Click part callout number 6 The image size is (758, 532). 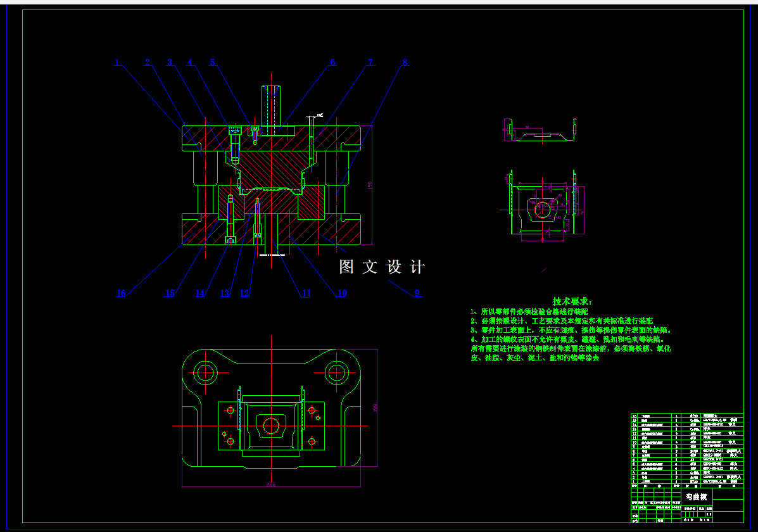332,63
